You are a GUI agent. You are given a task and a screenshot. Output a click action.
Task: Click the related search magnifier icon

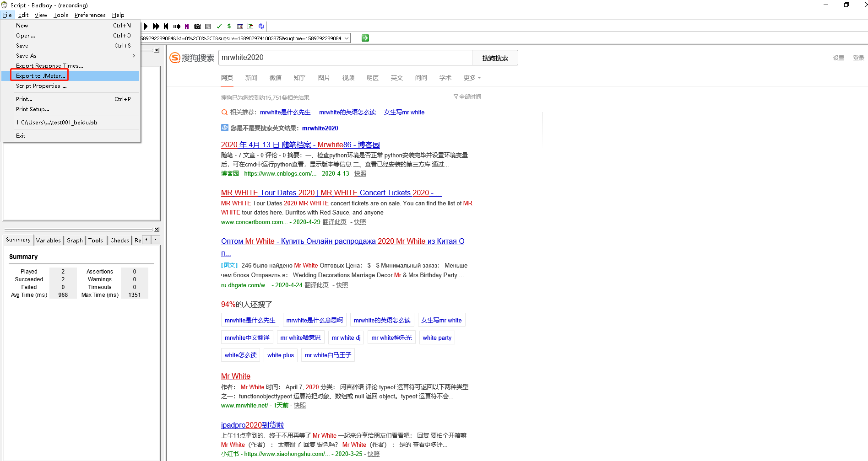[224, 112]
